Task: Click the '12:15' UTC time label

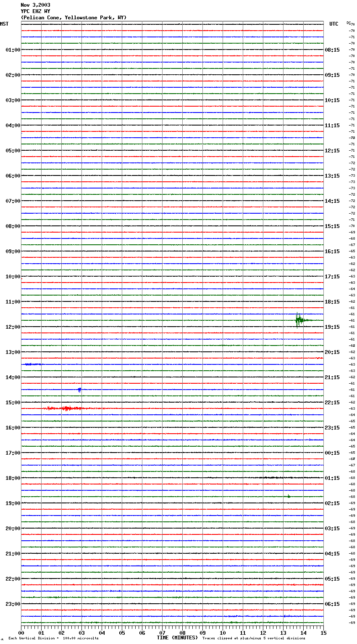Action: click(332, 151)
